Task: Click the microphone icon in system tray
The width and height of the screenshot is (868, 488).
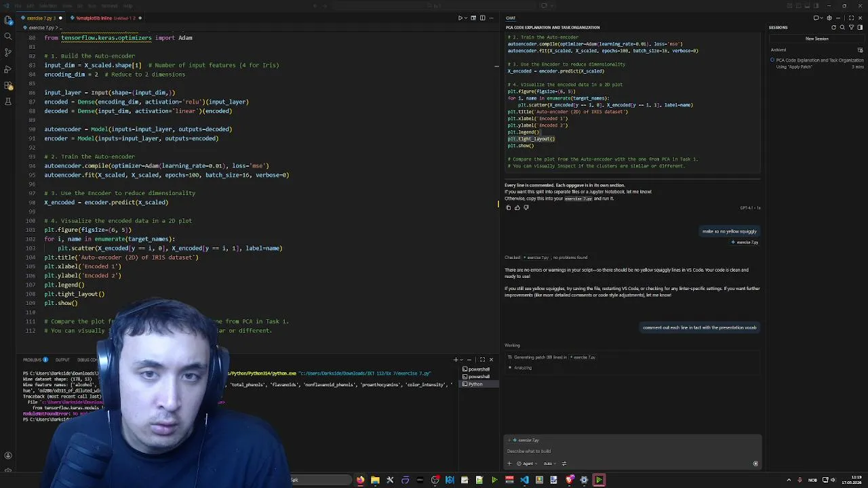Action: click(800, 480)
